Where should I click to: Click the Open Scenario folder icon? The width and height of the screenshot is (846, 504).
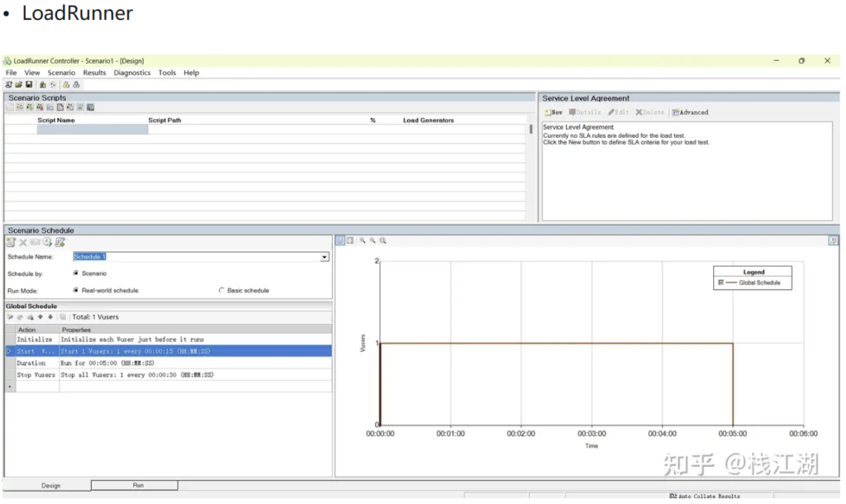pyautogui.click(x=18, y=84)
